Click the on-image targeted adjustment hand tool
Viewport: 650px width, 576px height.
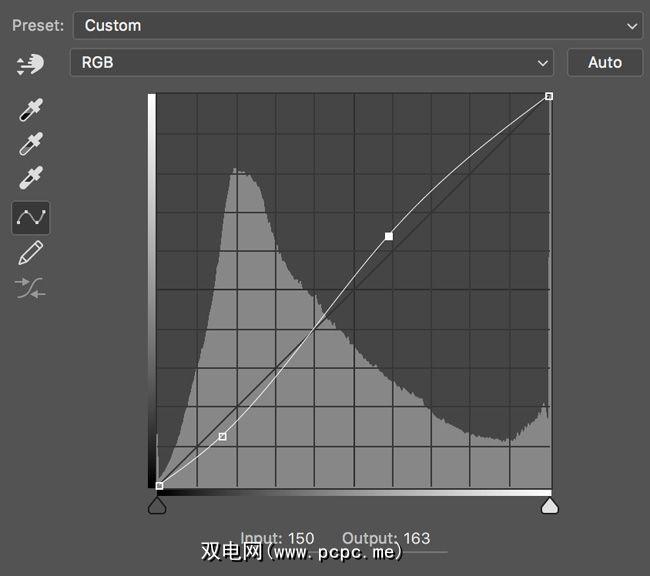(31, 64)
